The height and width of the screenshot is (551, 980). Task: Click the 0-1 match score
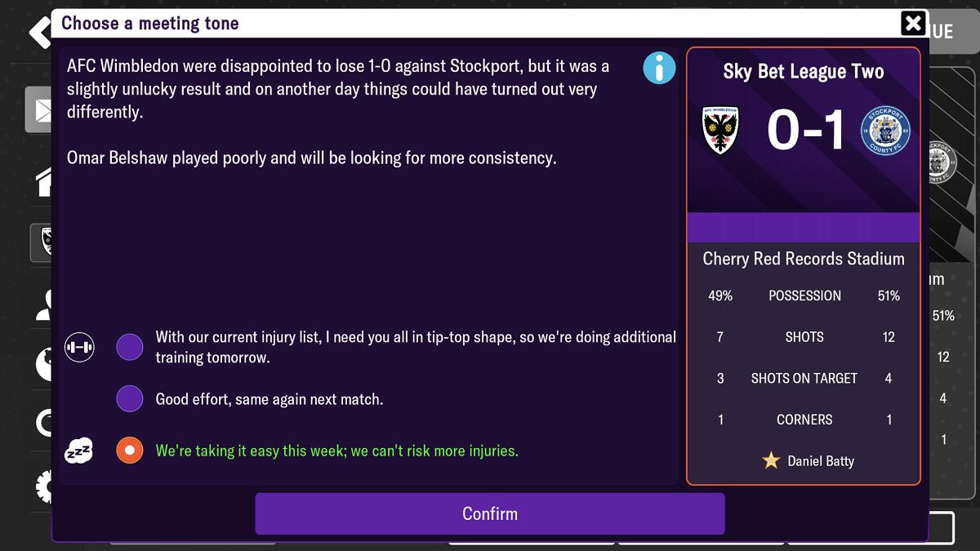pos(804,131)
